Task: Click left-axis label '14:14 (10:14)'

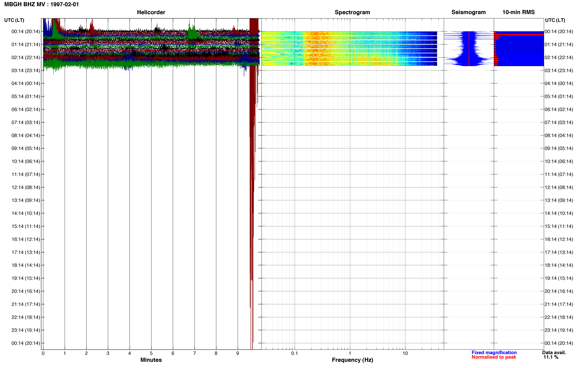Action: tap(26, 213)
